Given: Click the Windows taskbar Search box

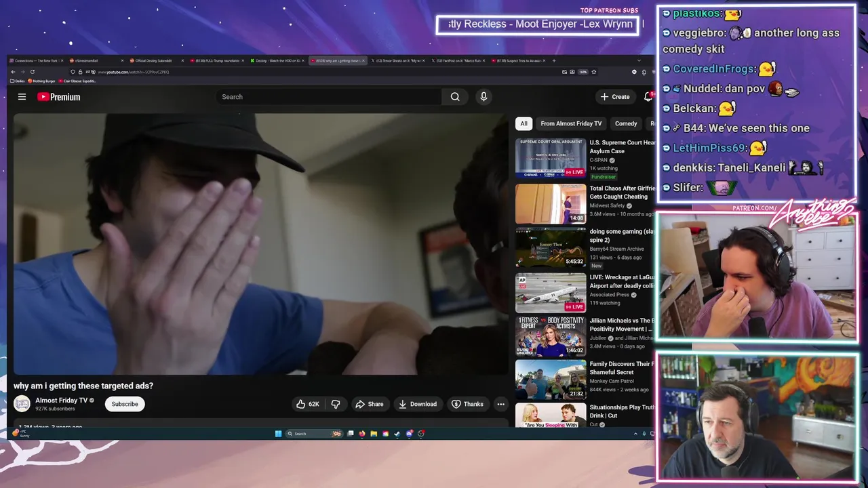Looking at the screenshot, I should pos(314,434).
